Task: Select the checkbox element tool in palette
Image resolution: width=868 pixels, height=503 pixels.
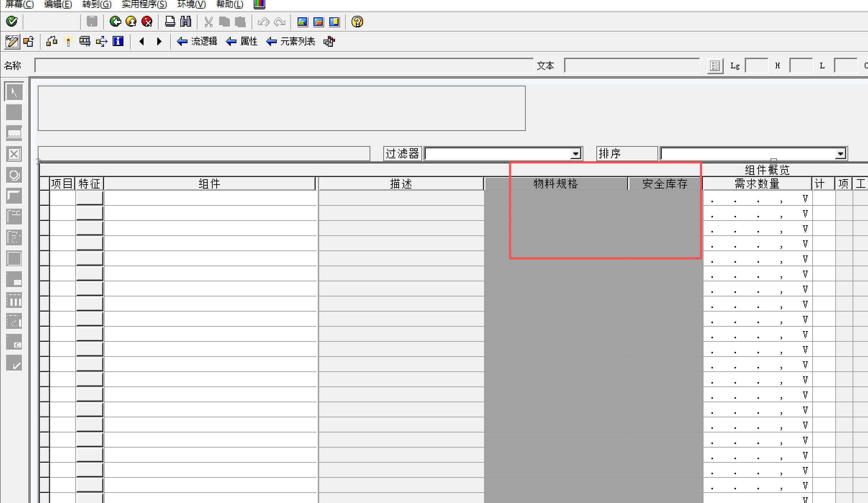Action: 14,154
